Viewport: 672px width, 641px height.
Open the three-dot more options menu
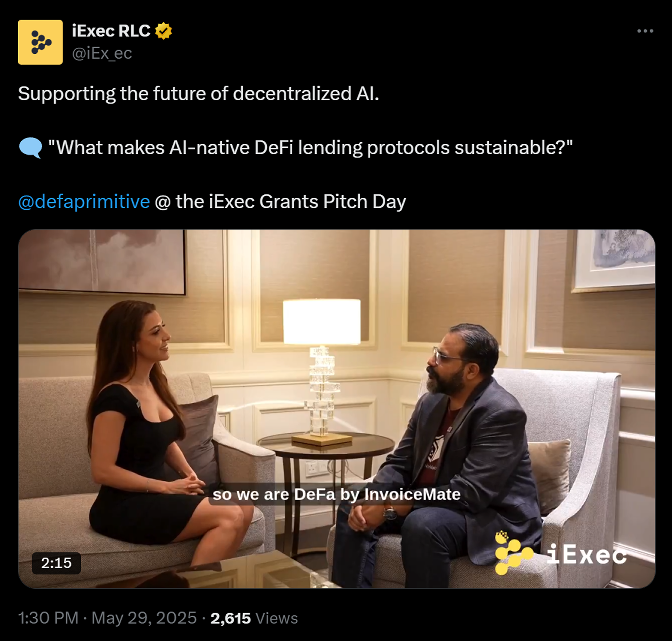645,31
